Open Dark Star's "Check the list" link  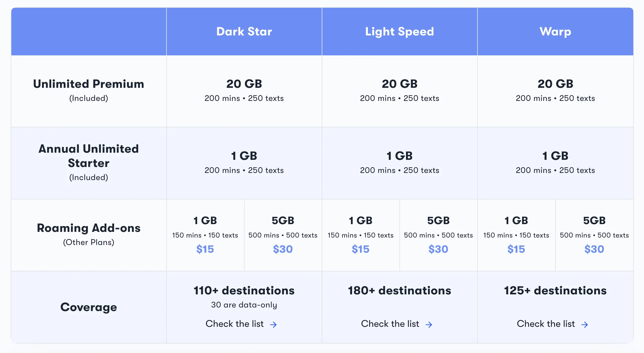[234, 324]
